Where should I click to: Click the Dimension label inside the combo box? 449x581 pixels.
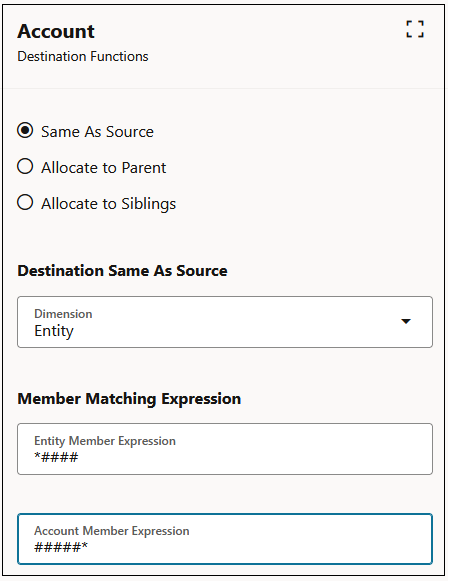[63, 314]
